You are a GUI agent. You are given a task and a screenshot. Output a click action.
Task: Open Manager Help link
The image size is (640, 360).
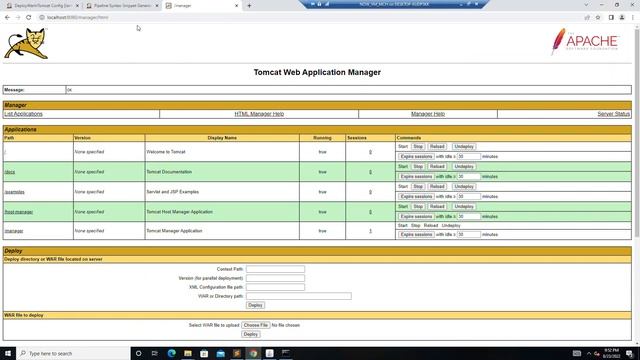click(428, 114)
